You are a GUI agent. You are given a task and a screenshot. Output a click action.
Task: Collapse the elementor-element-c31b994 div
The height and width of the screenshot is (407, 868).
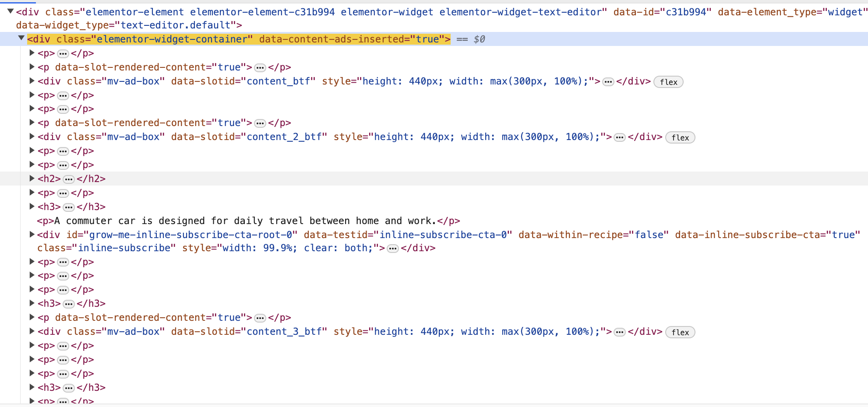[x=10, y=11]
